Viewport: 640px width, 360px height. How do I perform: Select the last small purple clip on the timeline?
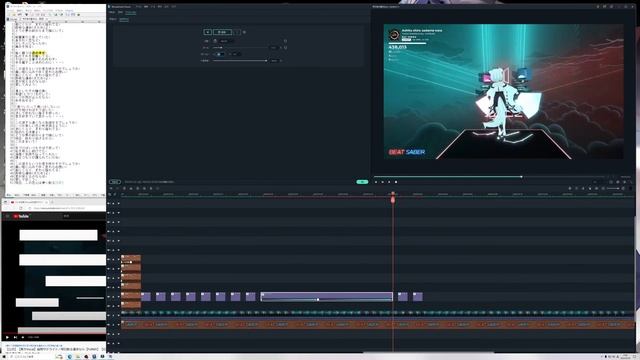click(417, 297)
